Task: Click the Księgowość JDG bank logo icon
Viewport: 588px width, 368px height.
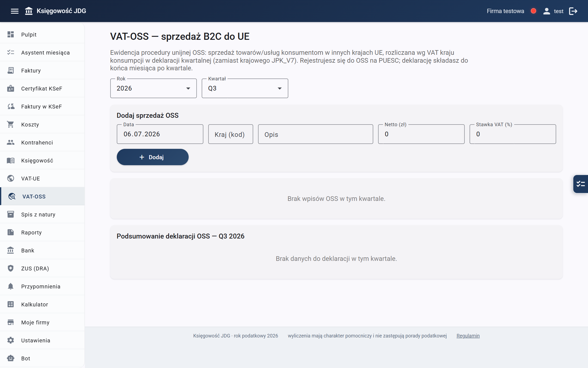Action: (29, 11)
